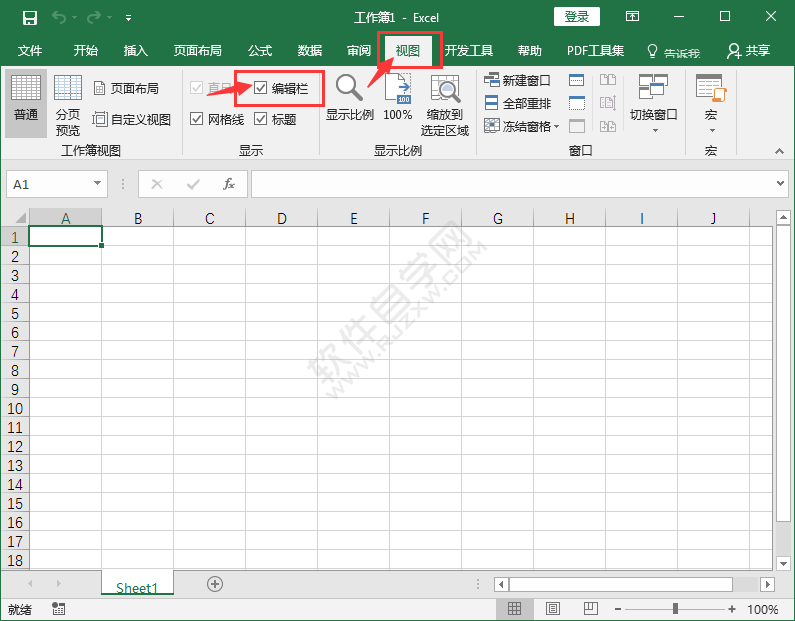Click the Zoom (显示比例) magnifier icon
The height and width of the screenshot is (621, 795).
coord(349,90)
